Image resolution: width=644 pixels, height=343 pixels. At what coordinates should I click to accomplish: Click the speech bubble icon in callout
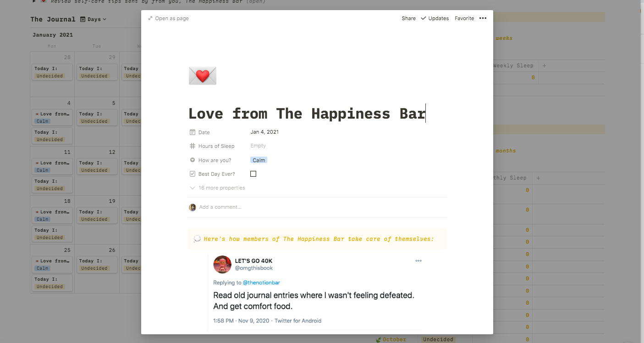coord(197,239)
